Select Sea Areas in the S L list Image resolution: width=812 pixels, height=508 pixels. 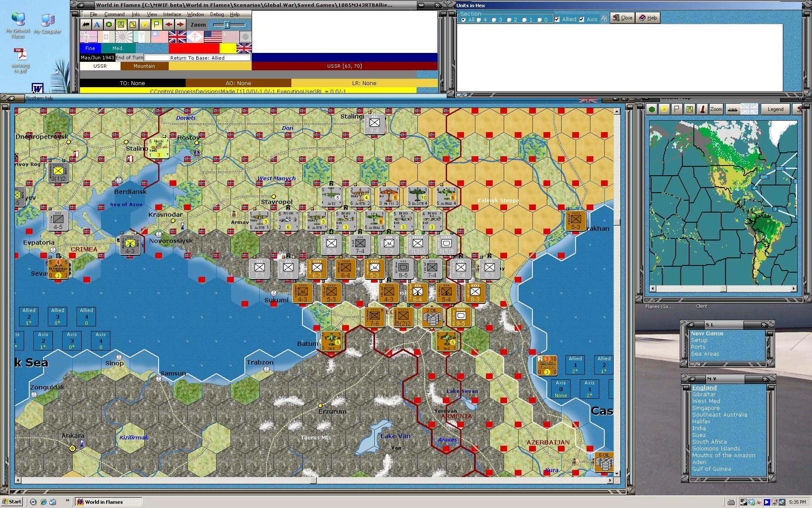(705, 354)
